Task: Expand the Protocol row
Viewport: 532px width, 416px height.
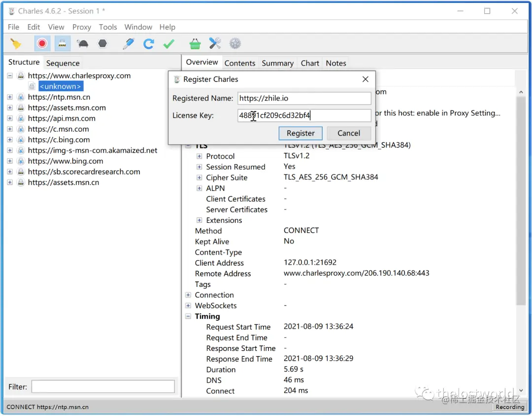Action: coord(199,156)
